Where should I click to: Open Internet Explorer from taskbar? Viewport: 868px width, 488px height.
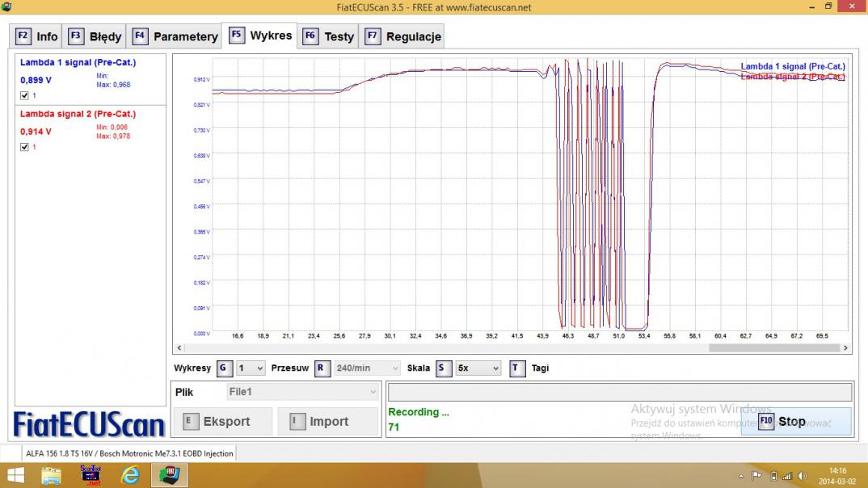click(130, 476)
